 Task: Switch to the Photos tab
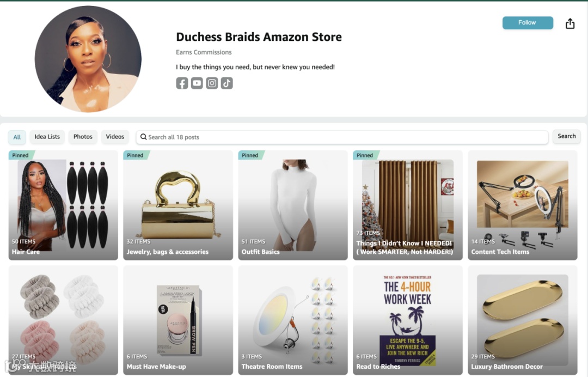(x=83, y=137)
